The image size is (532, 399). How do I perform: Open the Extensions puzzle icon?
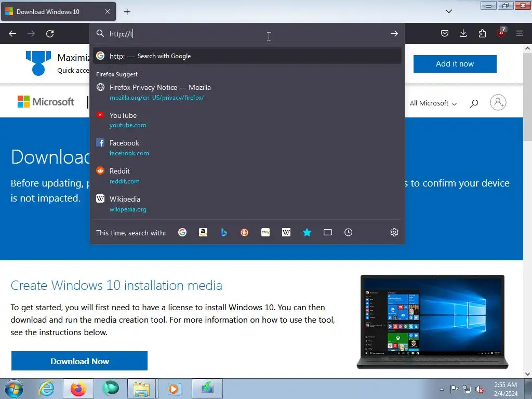click(482, 33)
